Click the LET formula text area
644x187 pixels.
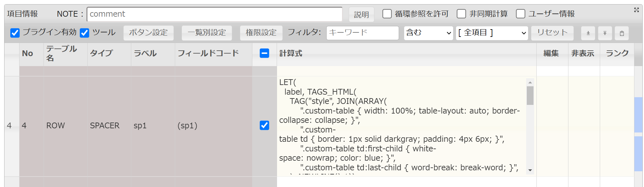point(402,126)
